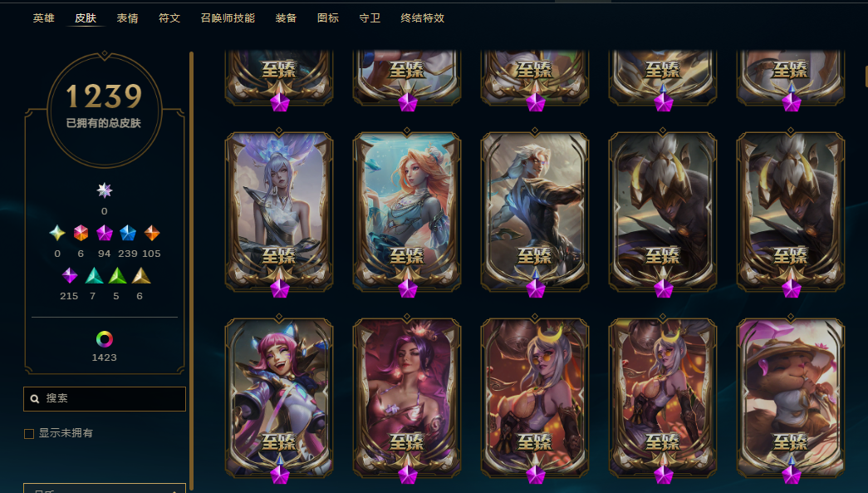Viewport: 868px width, 493px height.
Task: Open the 符文 tab
Action: pyautogui.click(x=169, y=18)
